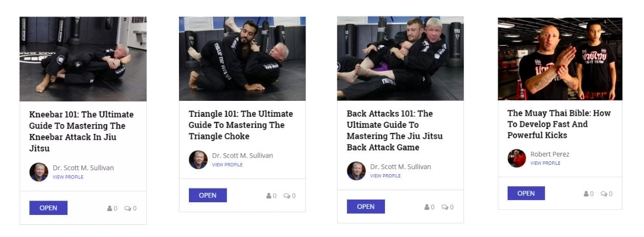
Task: Open the Back Attacks 101 course
Action: click(x=366, y=206)
